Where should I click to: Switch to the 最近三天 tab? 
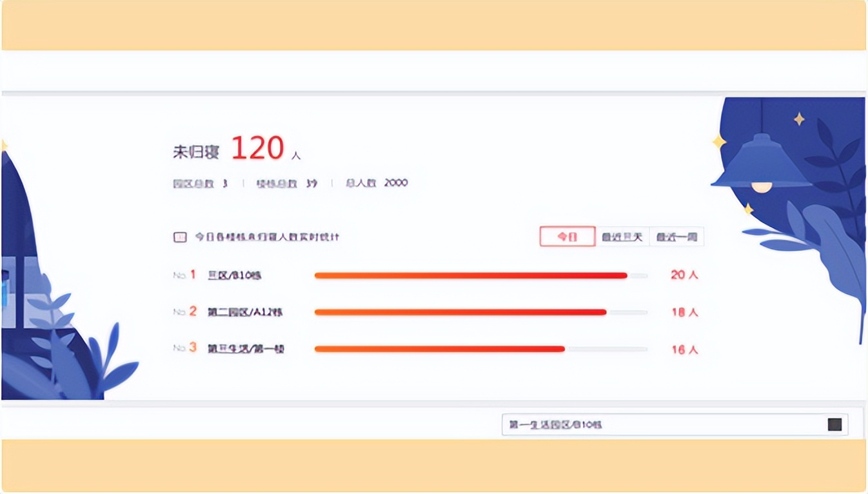pos(621,236)
